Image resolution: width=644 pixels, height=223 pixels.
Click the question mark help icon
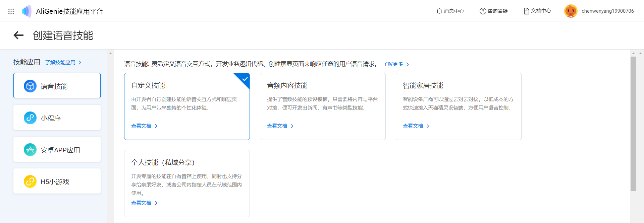[483, 11]
